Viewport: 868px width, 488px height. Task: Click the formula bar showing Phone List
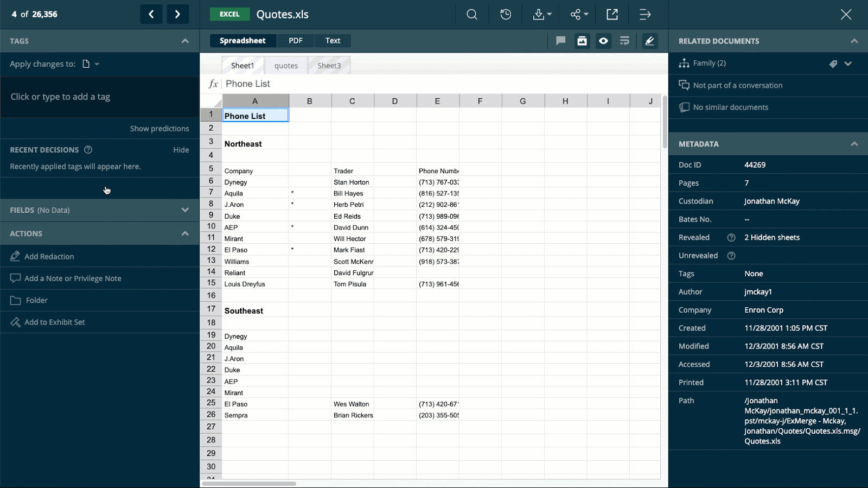point(445,84)
